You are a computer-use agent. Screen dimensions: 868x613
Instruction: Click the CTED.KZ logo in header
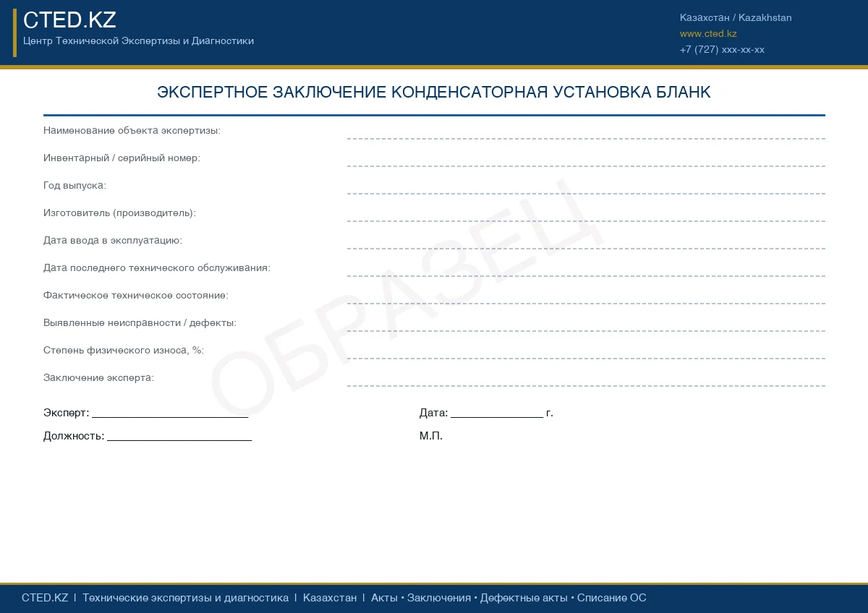69,20
